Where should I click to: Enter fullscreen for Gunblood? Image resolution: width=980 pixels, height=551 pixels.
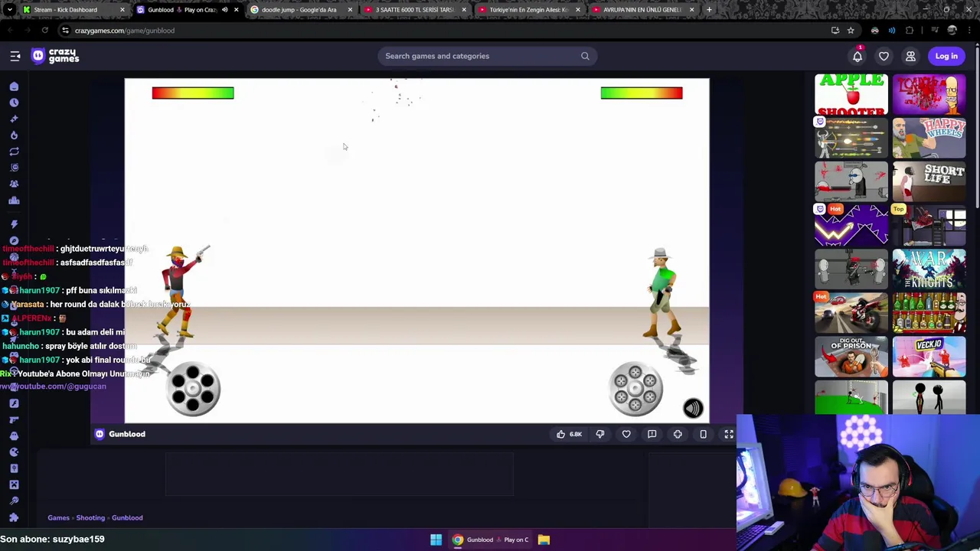click(x=729, y=434)
